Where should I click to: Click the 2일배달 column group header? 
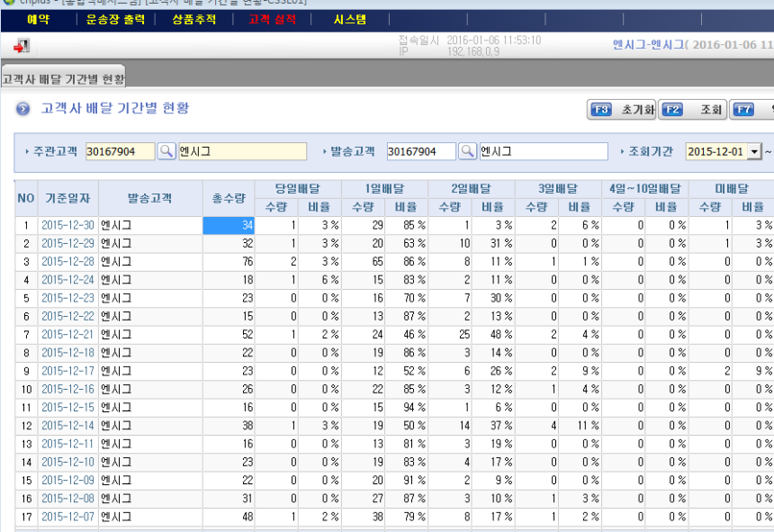point(472,188)
